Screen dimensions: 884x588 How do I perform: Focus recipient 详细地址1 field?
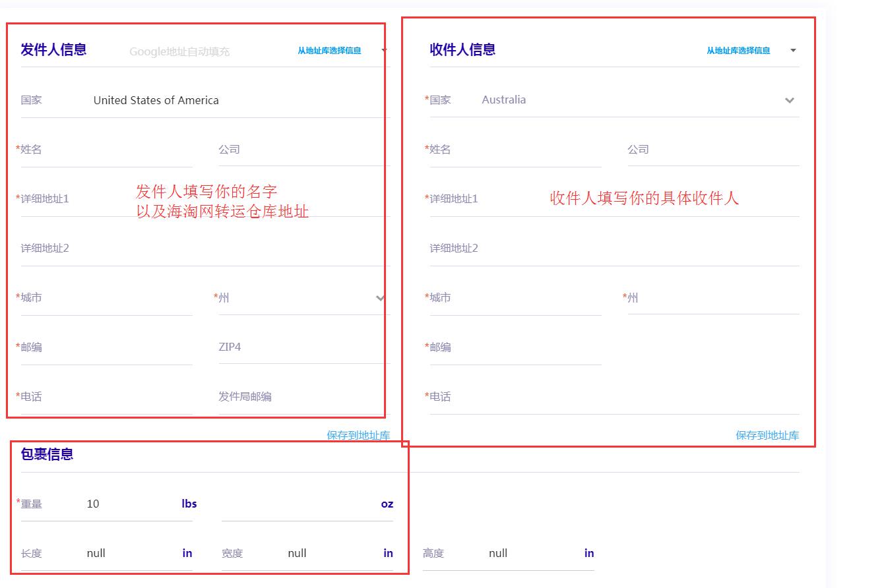pyautogui.click(x=615, y=198)
